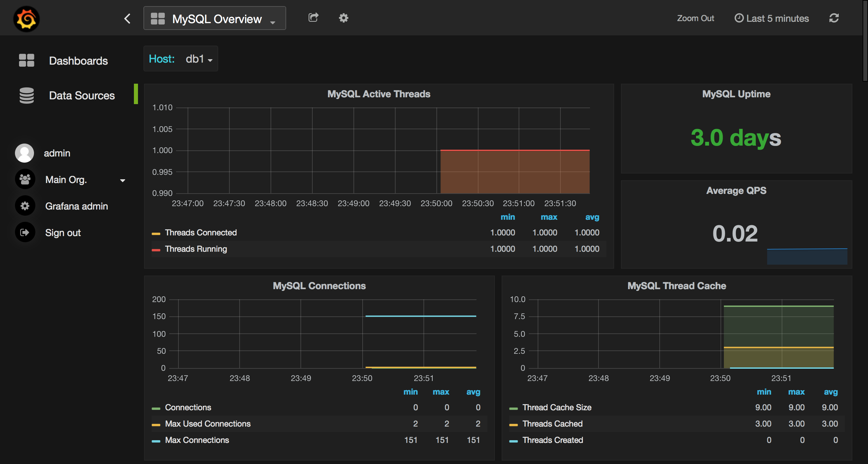Click the admin profile link
The width and height of the screenshot is (868, 464).
[x=57, y=153]
